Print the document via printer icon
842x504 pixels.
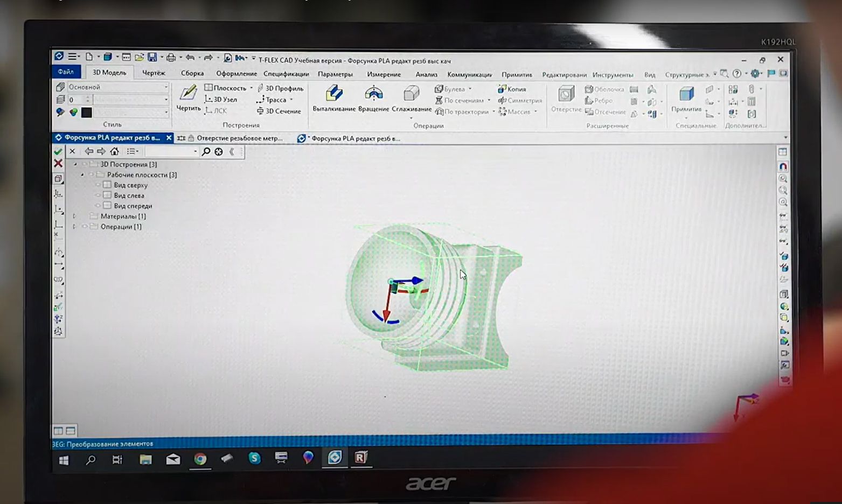click(x=171, y=58)
